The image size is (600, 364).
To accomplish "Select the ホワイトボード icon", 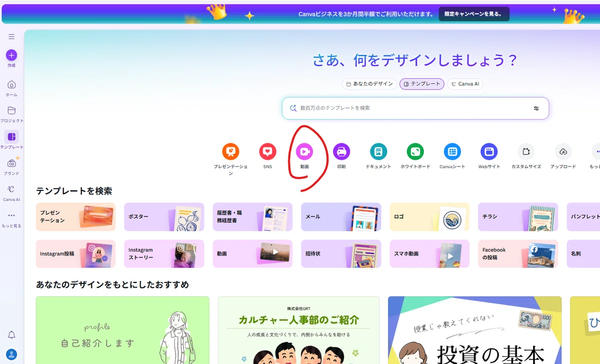I will [x=415, y=151].
